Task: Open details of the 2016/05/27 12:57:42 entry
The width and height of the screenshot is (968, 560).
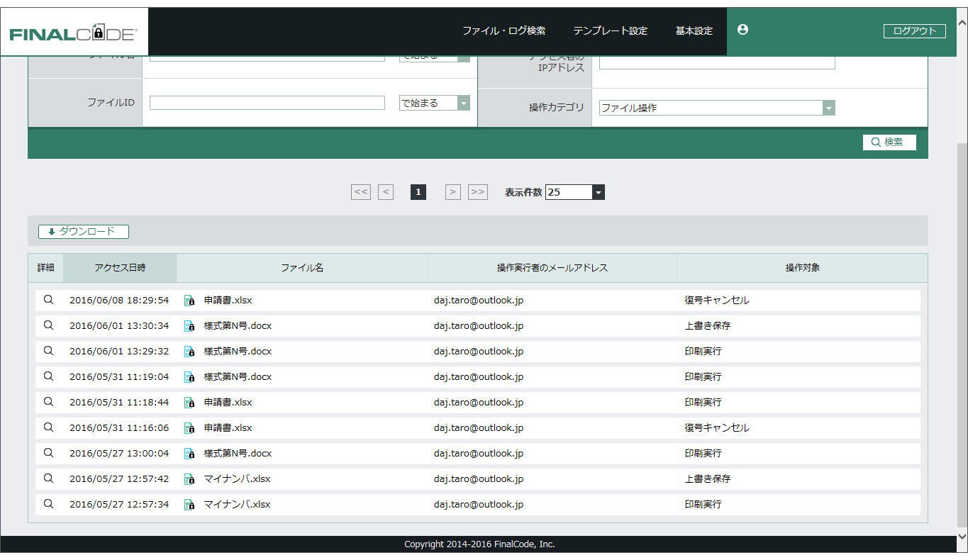Action: click(48, 478)
